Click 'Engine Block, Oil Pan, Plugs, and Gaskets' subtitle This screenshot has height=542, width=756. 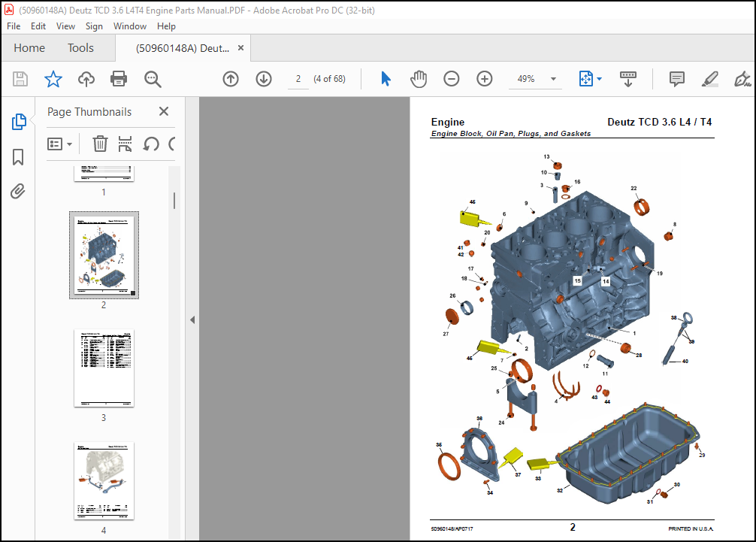click(x=510, y=134)
